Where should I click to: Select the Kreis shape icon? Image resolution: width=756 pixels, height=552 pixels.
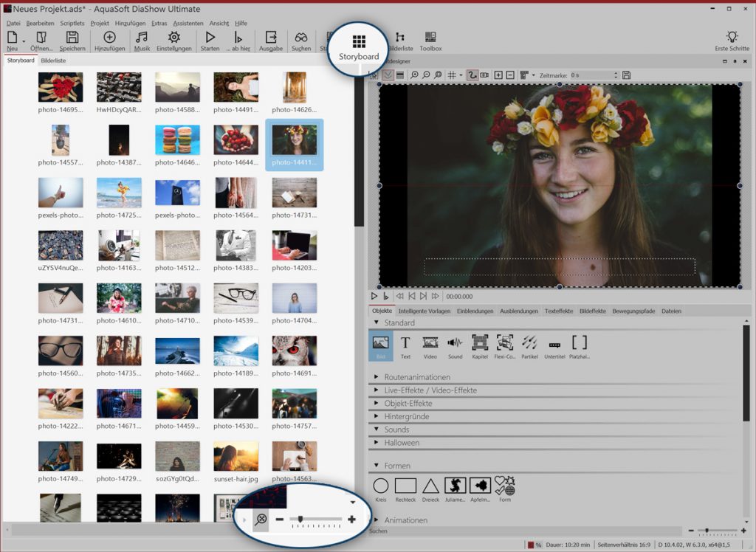(x=381, y=486)
